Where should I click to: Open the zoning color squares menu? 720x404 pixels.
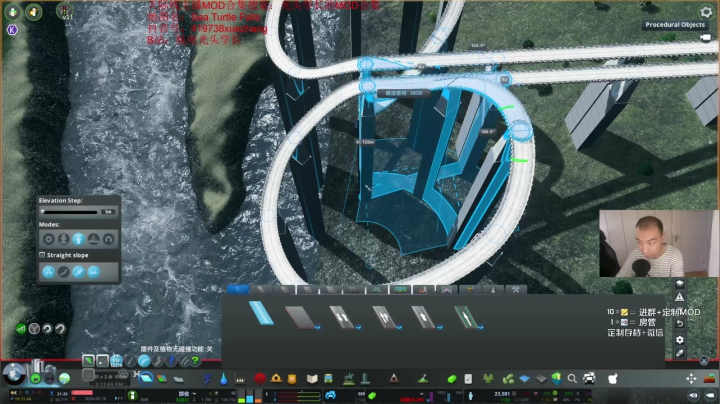pyautogui.click(x=162, y=379)
